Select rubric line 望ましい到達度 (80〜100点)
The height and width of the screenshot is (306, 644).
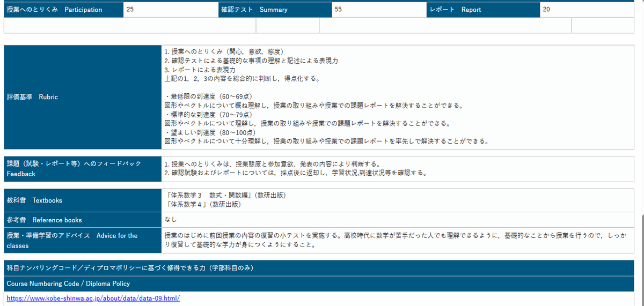click(x=210, y=132)
